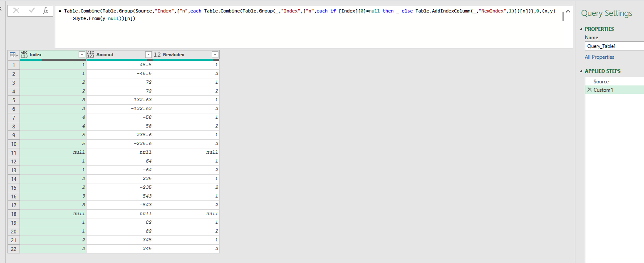Image resolution: width=644 pixels, height=263 pixels.
Task: Change the Amount column data type icon
Action: click(90, 55)
